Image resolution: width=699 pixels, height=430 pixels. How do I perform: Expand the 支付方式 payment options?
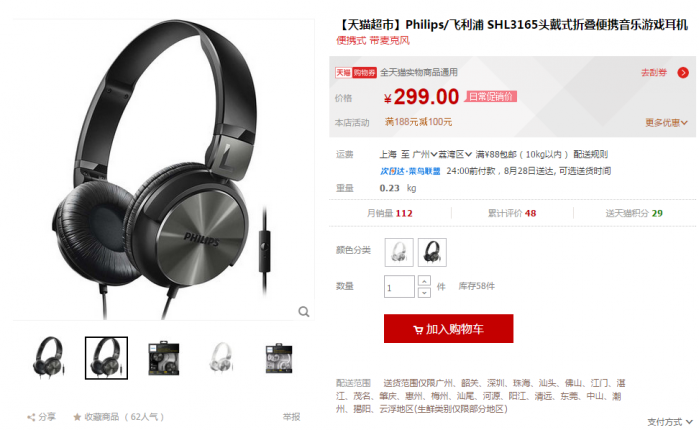tap(670, 422)
